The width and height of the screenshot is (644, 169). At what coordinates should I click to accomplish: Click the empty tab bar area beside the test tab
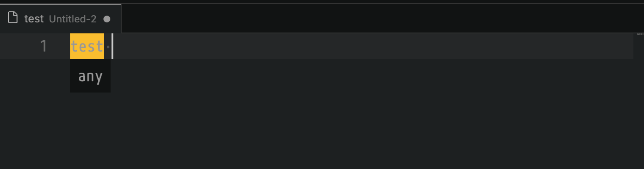click(381, 19)
